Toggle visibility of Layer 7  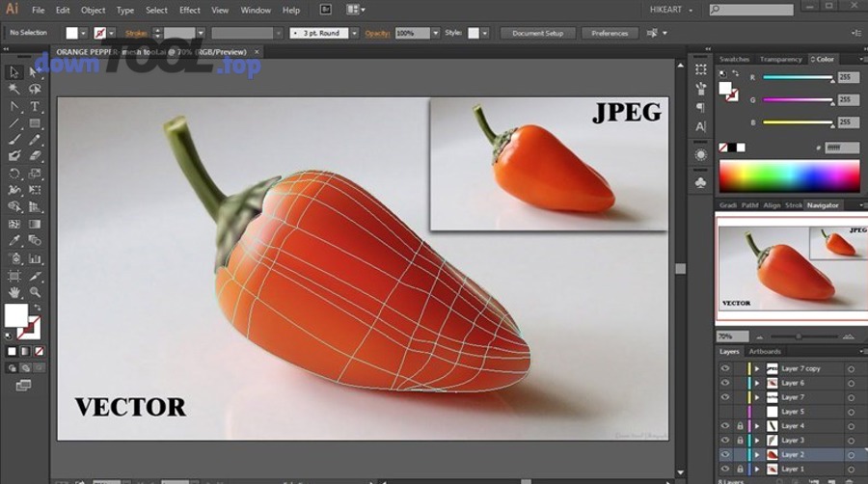tap(724, 397)
